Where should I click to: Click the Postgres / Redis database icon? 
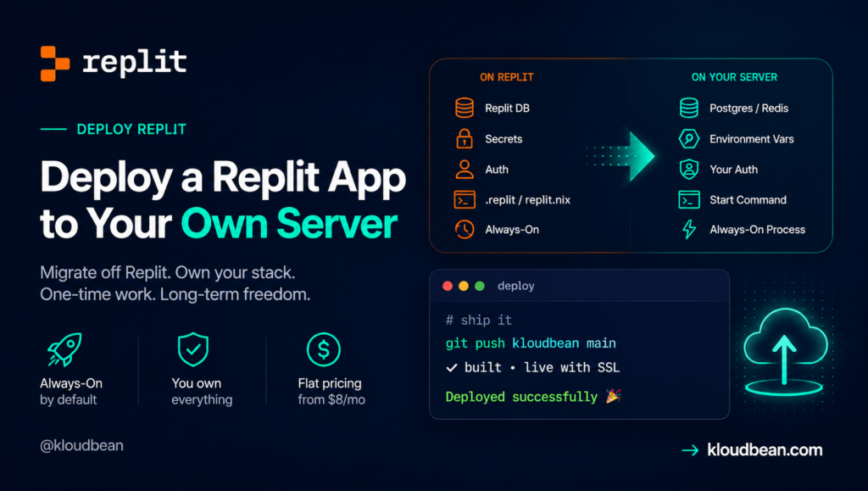(x=688, y=108)
